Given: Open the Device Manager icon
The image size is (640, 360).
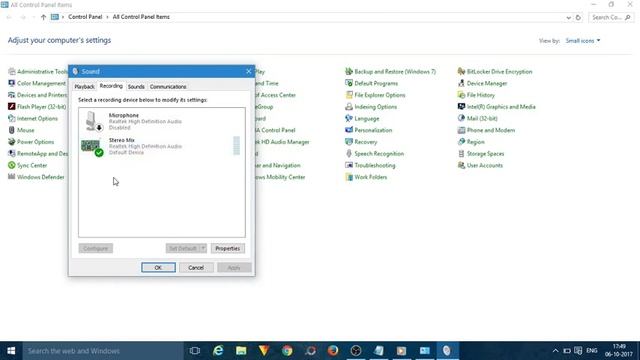Looking at the screenshot, I should click(482, 83).
